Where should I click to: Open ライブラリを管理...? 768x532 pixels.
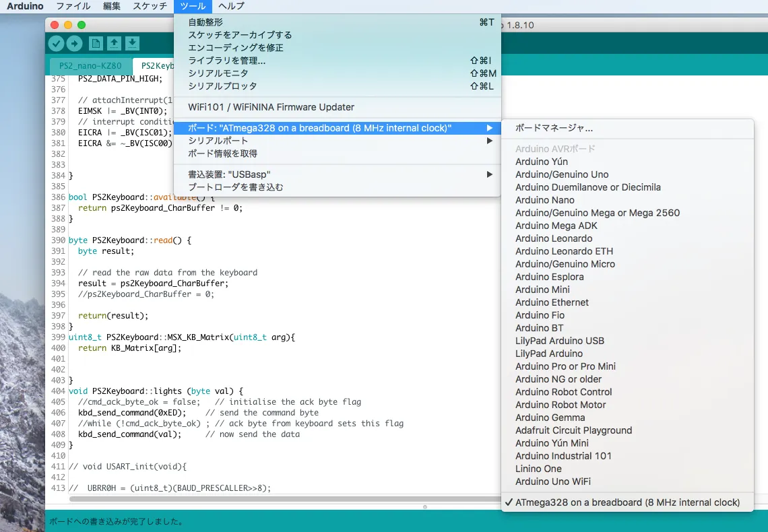338,61
